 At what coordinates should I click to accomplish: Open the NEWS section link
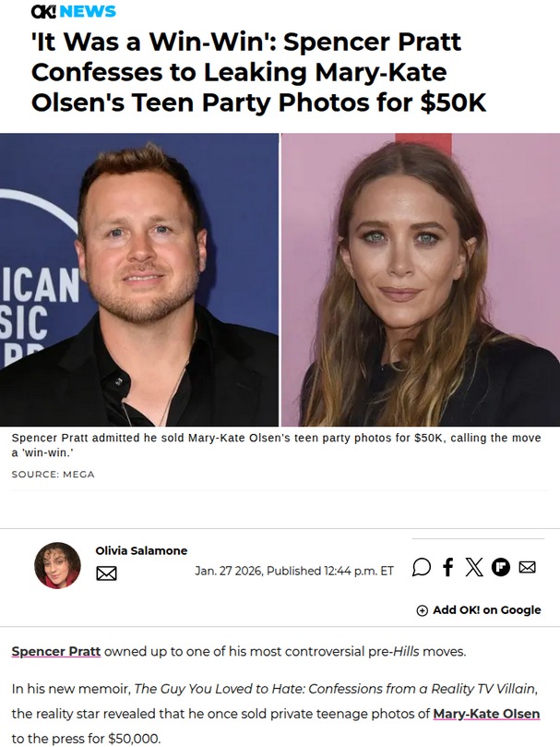(x=88, y=11)
